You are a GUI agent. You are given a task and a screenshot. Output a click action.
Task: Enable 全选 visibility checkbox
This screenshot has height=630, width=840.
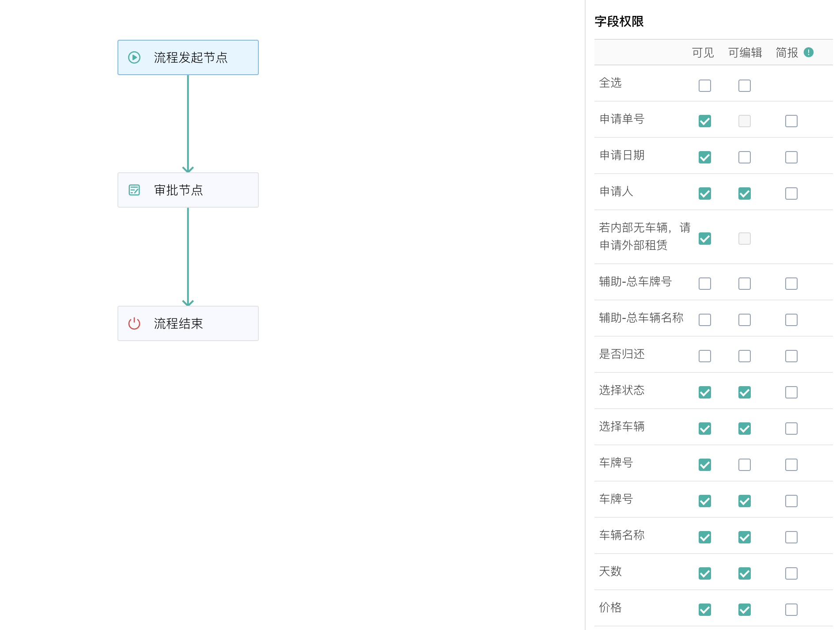[704, 86]
